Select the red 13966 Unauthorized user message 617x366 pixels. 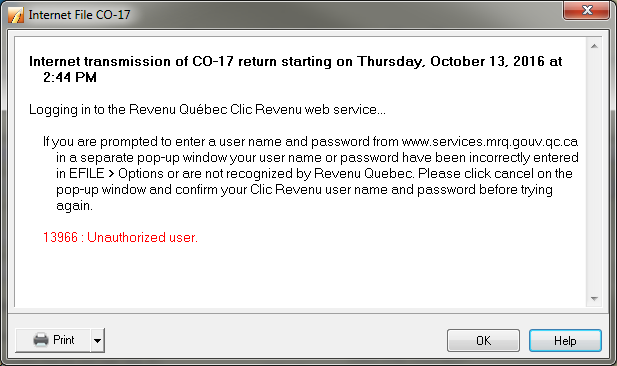(120, 237)
